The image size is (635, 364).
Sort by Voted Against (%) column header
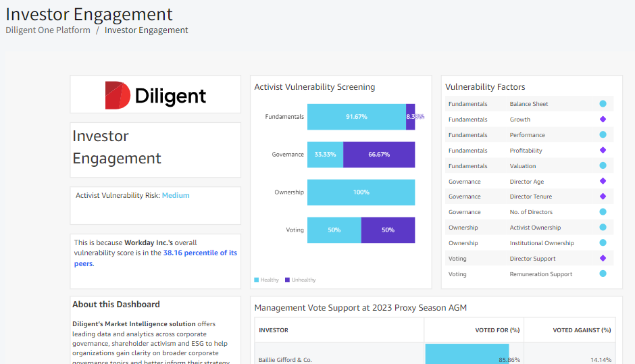pyautogui.click(x=582, y=330)
